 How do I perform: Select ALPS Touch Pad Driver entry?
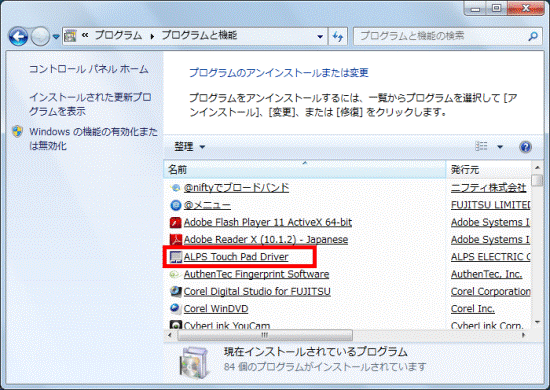tap(236, 257)
